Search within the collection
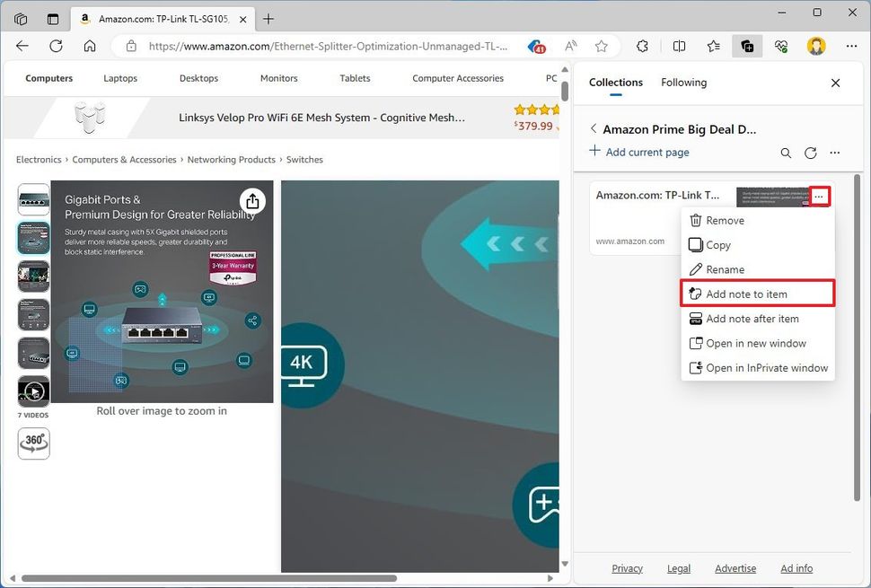The image size is (871, 588). (x=787, y=153)
